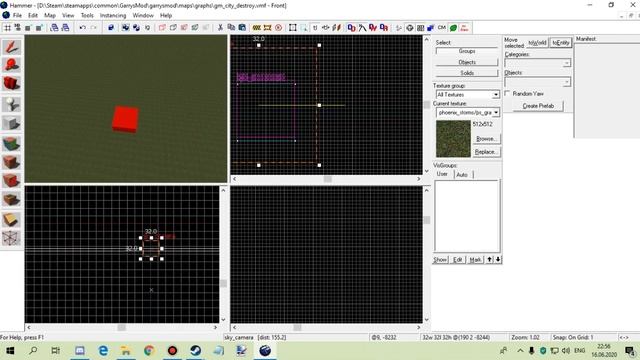This screenshot has width=640, height=360.
Task: Click the scissors Cut icon
Action: tap(220, 28)
